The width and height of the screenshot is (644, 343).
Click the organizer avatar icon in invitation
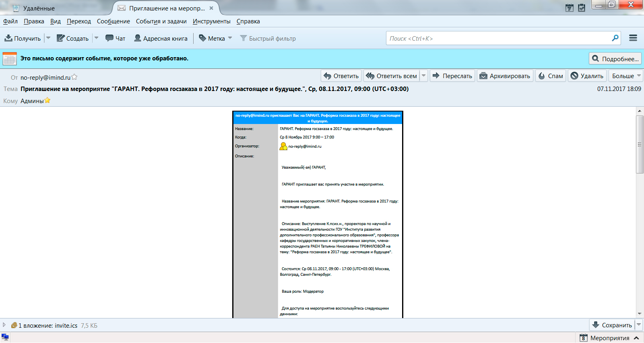coord(283,146)
